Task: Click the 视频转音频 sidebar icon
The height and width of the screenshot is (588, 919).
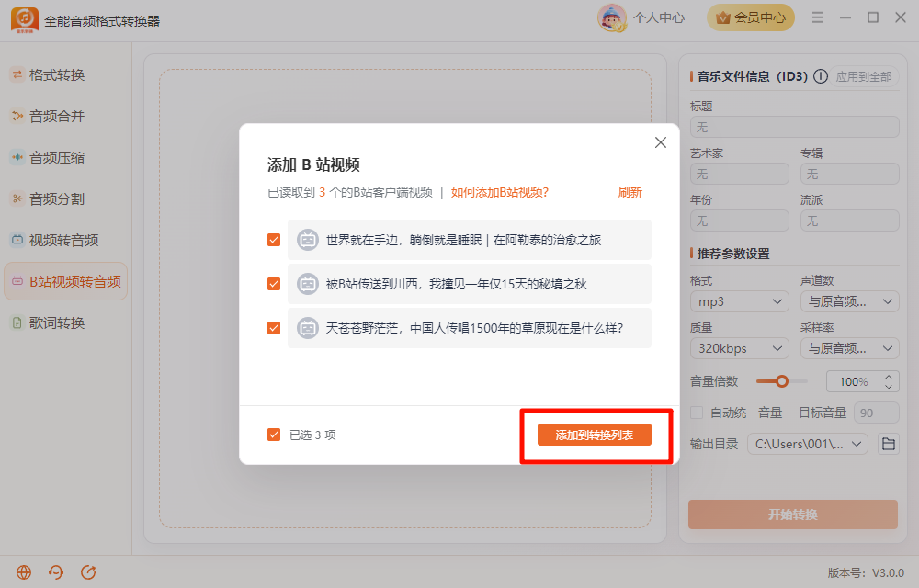Action: tap(17, 240)
